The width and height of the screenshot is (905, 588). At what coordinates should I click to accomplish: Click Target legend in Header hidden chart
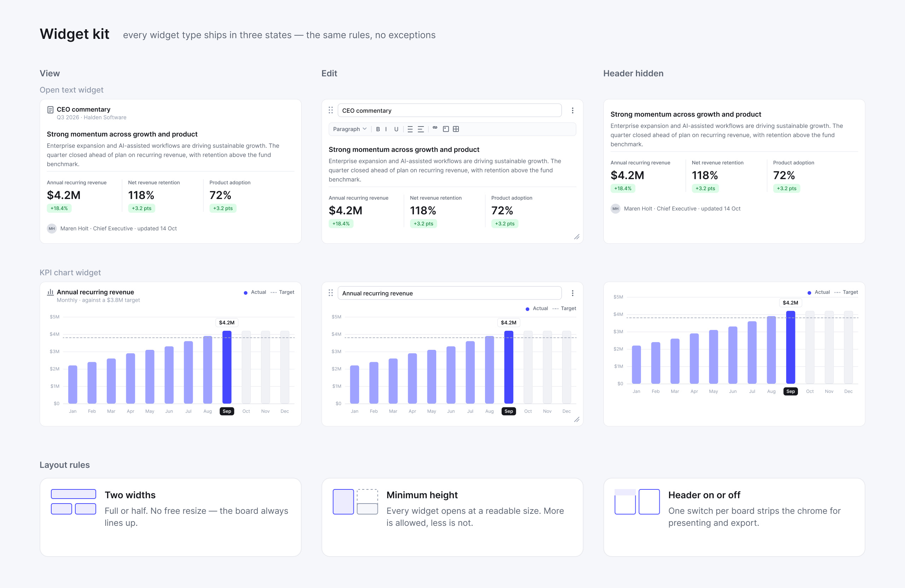(x=846, y=292)
